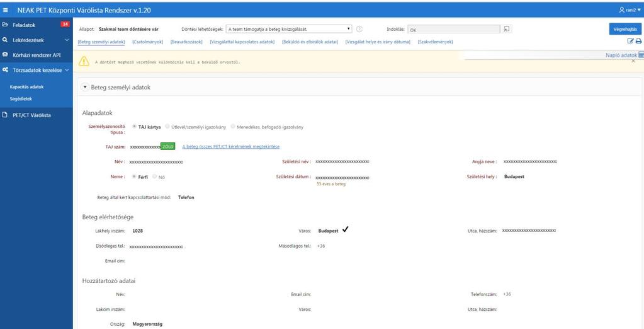Click the green ZÖLD status badge
The height and width of the screenshot is (329, 644).
(167, 146)
